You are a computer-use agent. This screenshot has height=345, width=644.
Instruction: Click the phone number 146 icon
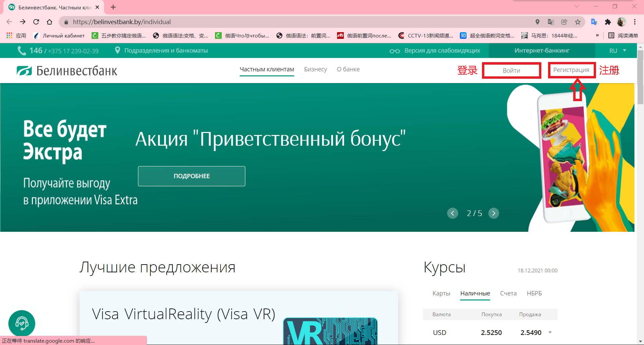coord(21,51)
